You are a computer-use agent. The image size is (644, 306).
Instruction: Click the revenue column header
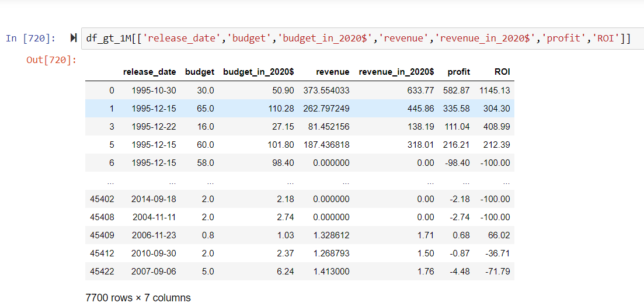333,72
